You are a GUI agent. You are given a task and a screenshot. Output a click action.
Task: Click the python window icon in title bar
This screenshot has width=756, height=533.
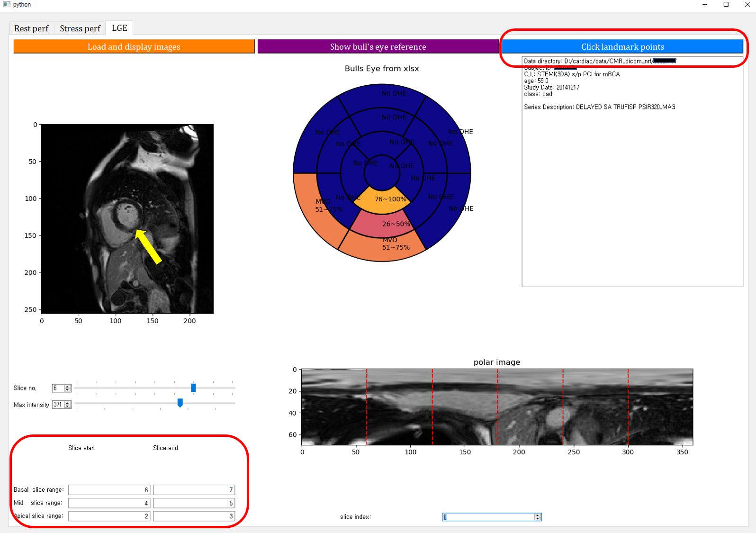click(6, 4)
